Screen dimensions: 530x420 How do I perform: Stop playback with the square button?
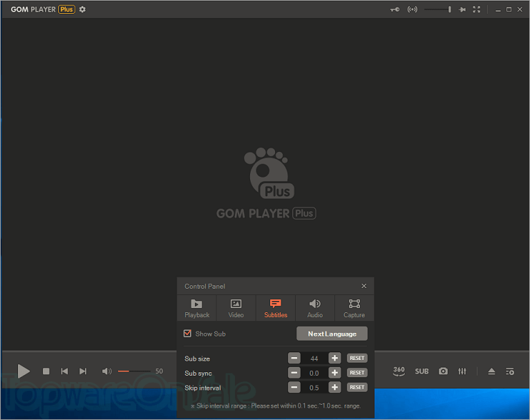pyautogui.click(x=46, y=372)
